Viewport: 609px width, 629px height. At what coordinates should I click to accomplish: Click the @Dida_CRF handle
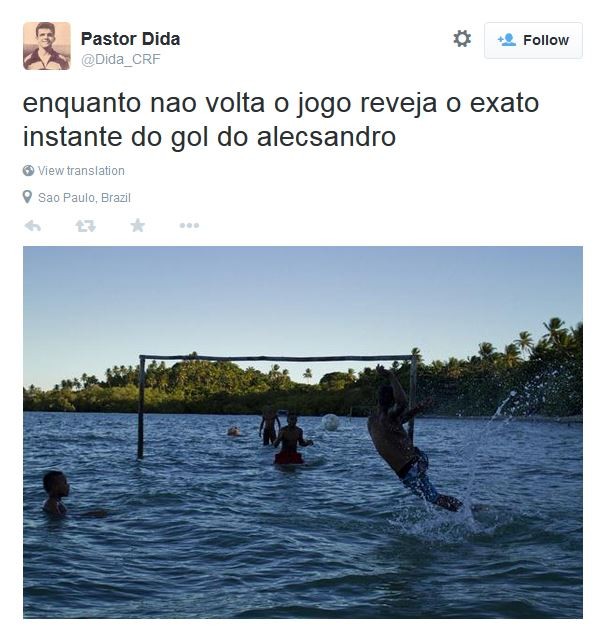(x=121, y=59)
